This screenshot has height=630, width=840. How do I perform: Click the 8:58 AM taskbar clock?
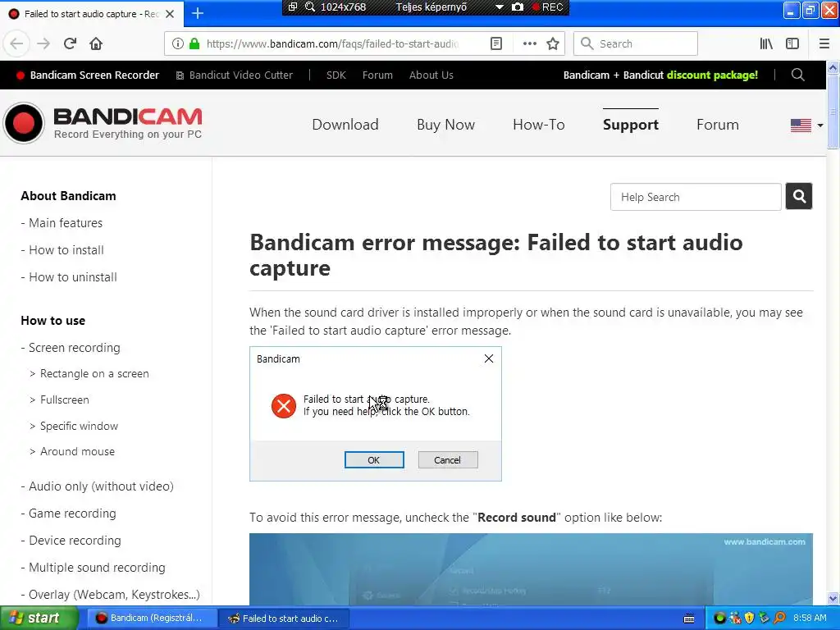point(810,618)
